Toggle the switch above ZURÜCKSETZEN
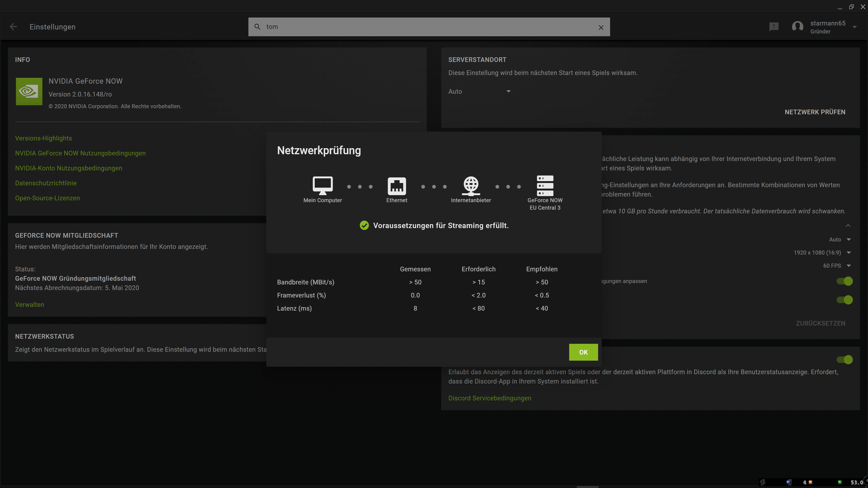 click(x=844, y=300)
